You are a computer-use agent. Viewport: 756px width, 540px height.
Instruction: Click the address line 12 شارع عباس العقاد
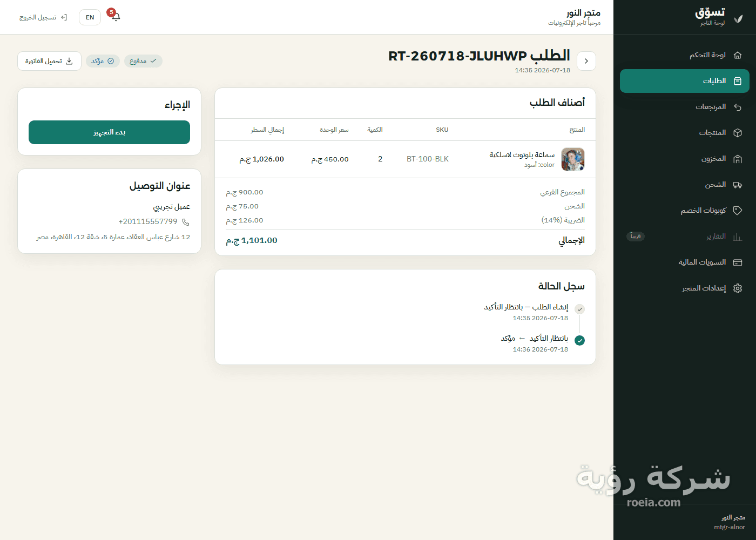pos(113,237)
